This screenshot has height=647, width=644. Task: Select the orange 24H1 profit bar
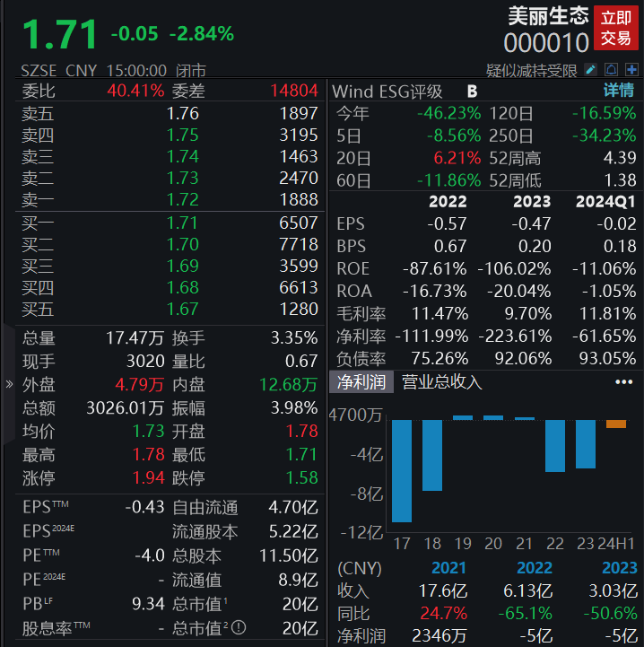pyautogui.click(x=616, y=424)
